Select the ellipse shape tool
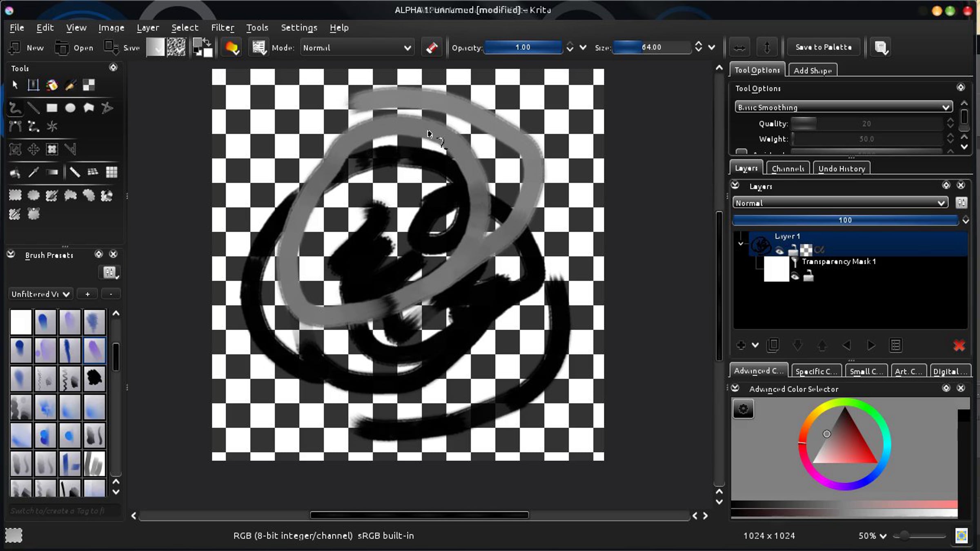Image resolution: width=980 pixels, height=551 pixels. pyautogui.click(x=70, y=108)
